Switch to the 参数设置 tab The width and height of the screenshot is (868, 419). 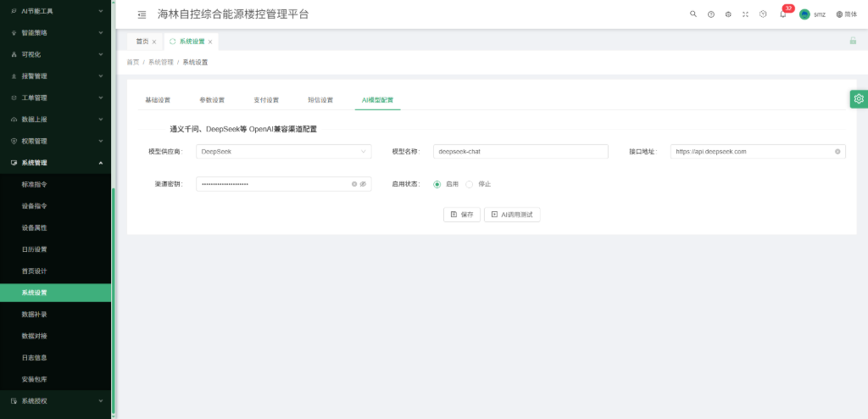[212, 100]
